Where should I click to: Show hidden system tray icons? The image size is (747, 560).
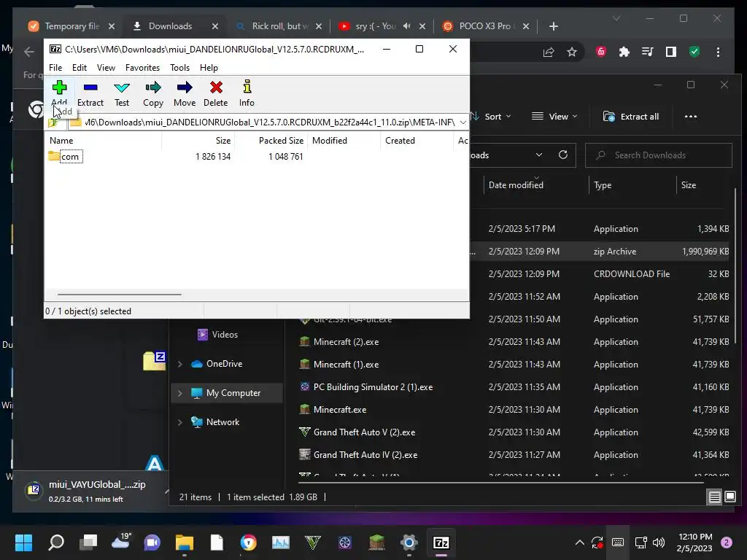[x=580, y=542]
